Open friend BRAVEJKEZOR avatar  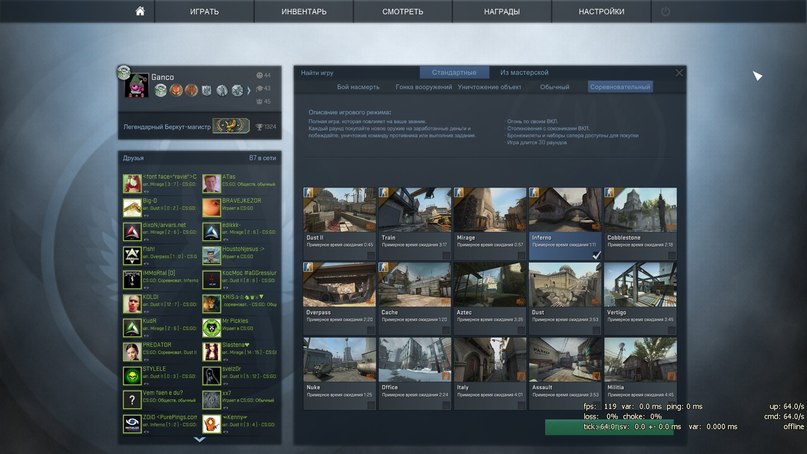pyautogui.click(x=212, y=208)
